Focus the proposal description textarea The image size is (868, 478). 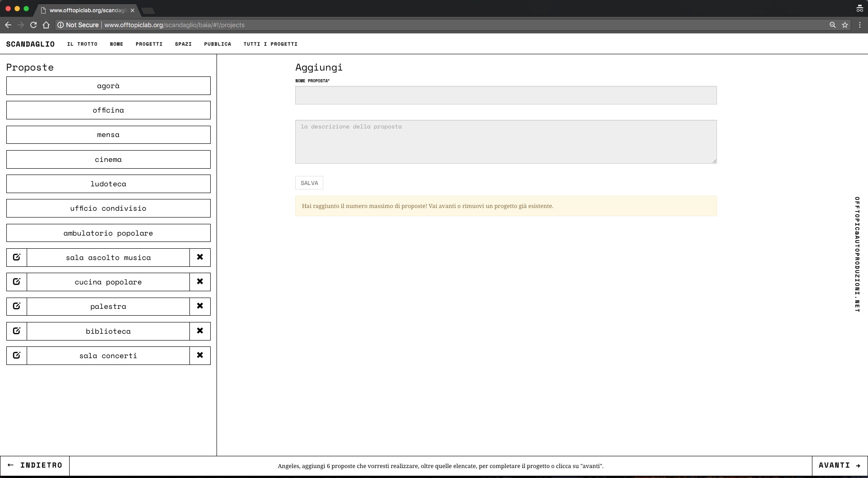(506, 142)
